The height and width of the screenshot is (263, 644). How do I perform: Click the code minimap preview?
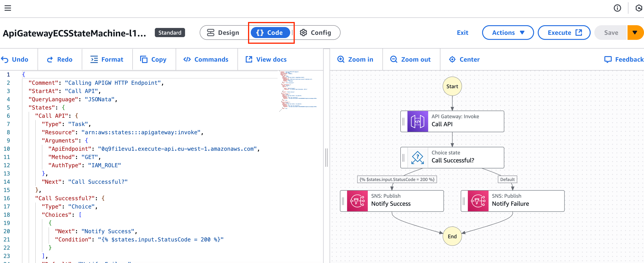297,90
